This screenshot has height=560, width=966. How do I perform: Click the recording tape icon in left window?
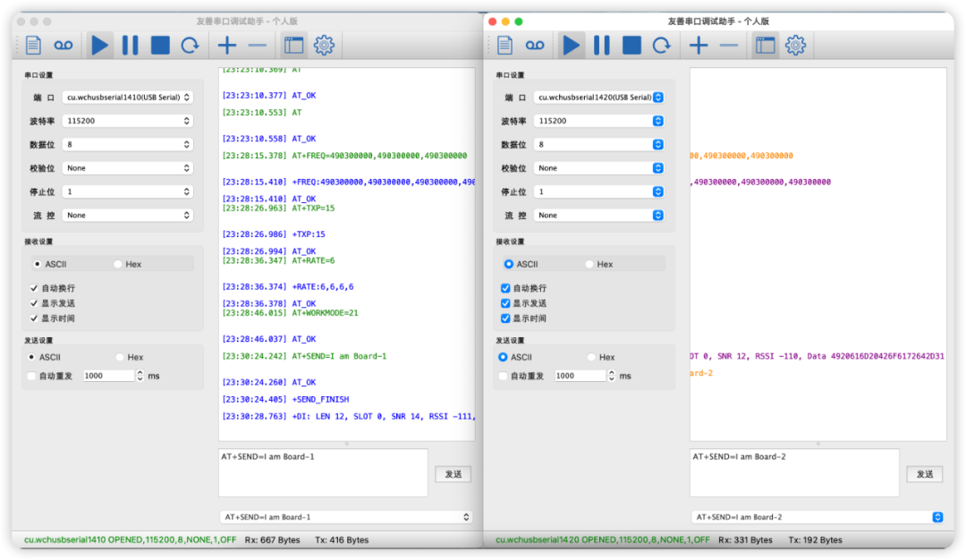[x=63, y=46]
